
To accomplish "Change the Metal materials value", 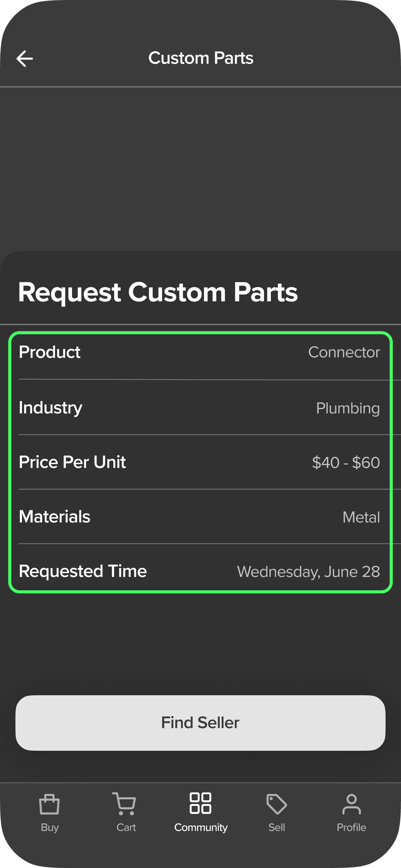I will point(361,517).
